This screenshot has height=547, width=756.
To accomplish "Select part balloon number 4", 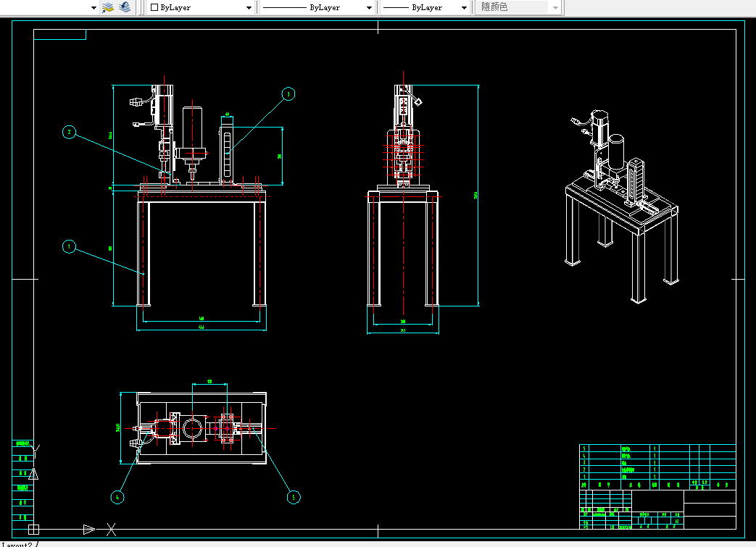I will [x=117, y=497].
